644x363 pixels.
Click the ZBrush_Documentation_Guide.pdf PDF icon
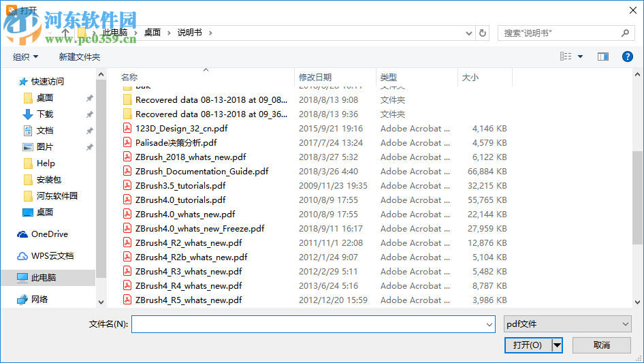click(127, 171)
